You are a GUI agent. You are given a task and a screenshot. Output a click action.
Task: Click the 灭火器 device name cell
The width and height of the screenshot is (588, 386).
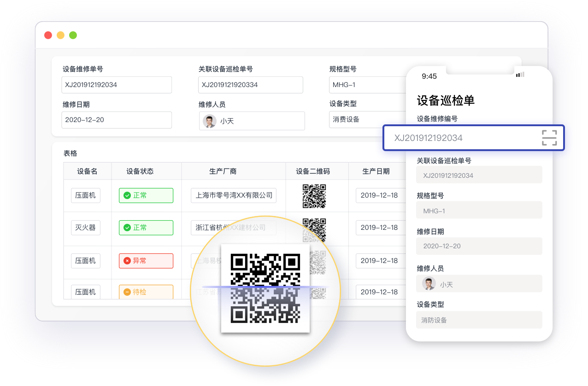[x=86, y=228]
